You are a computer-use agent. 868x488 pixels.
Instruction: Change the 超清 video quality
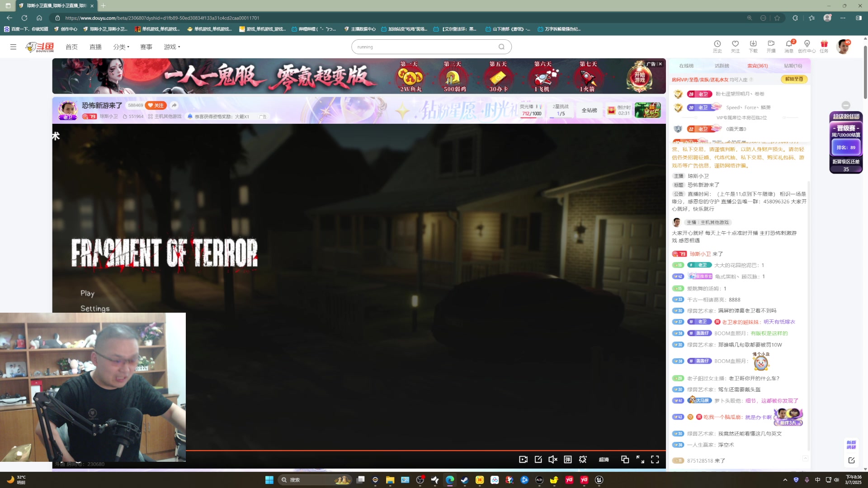pyautogui.click(x=604, y=460)
